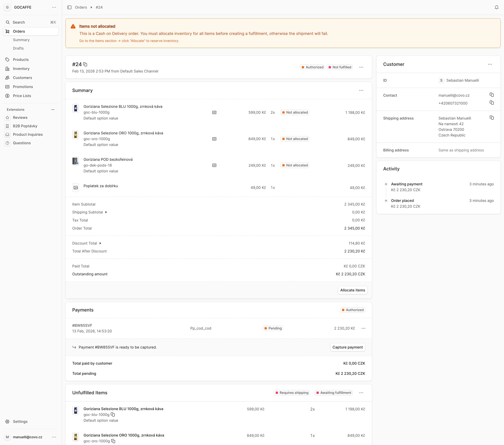
Task: Click the Allocate items button
Action: 352,290
